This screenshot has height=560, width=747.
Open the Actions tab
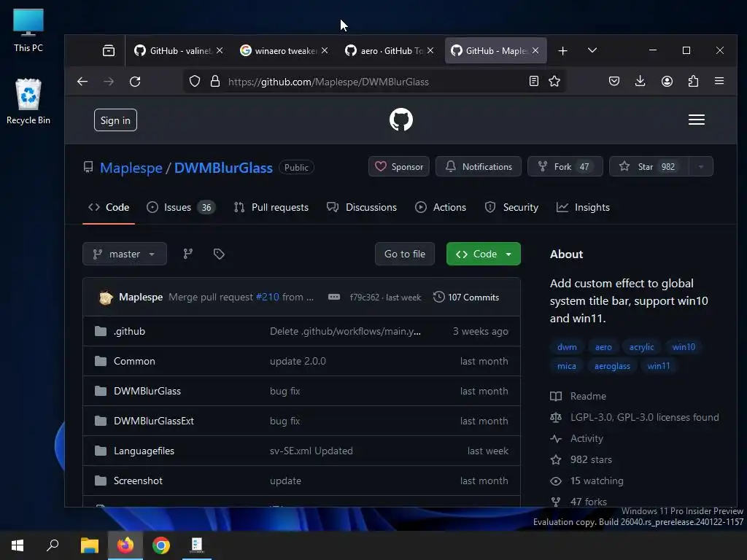[x=440, y=207]
